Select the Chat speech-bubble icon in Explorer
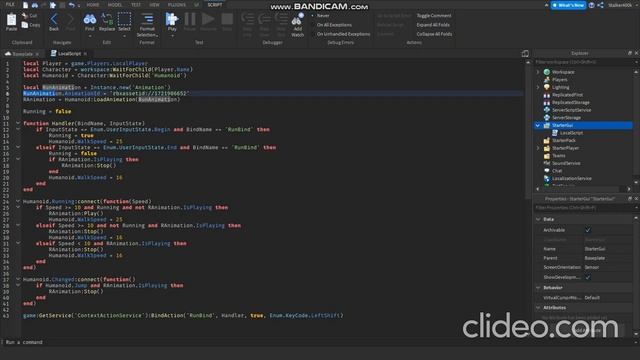640x360 pixels. tap(547, 171)
